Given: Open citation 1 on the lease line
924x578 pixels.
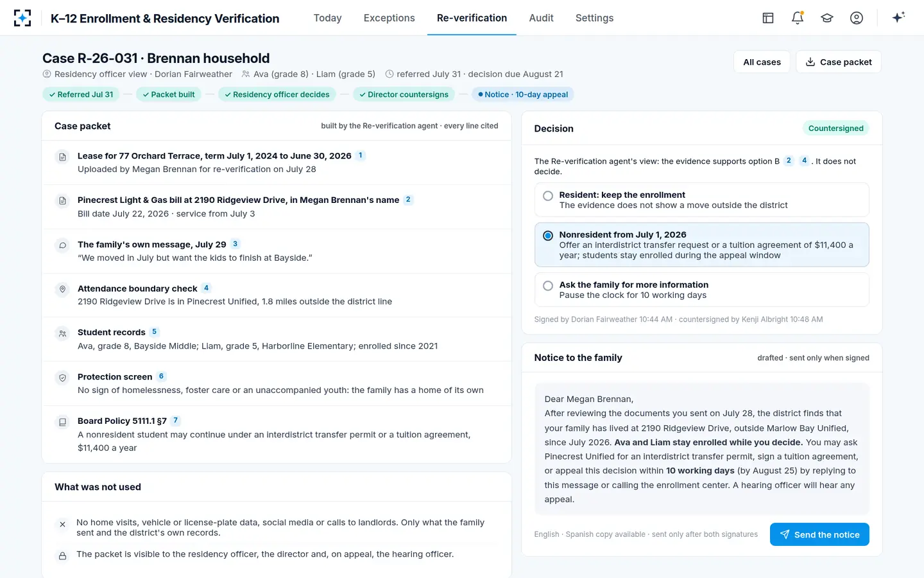Looking at the screenshot, I should pos(361,155).
